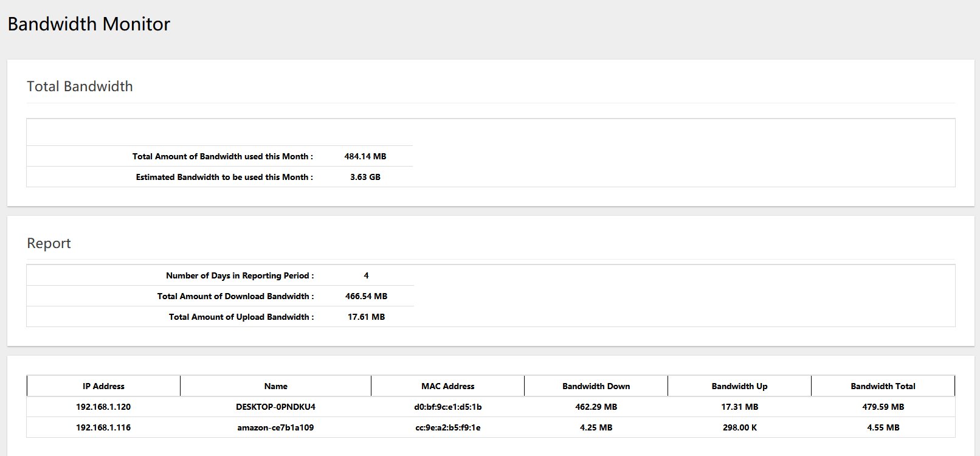Select the 4.25 MB download cell
980x456 pixels.
tap(596, 427)
